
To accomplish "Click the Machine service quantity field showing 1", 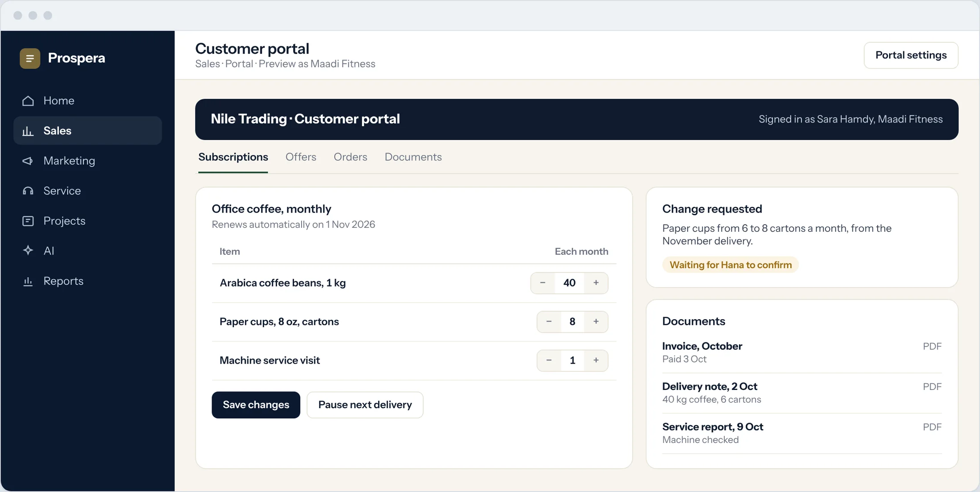I will 572,361.
